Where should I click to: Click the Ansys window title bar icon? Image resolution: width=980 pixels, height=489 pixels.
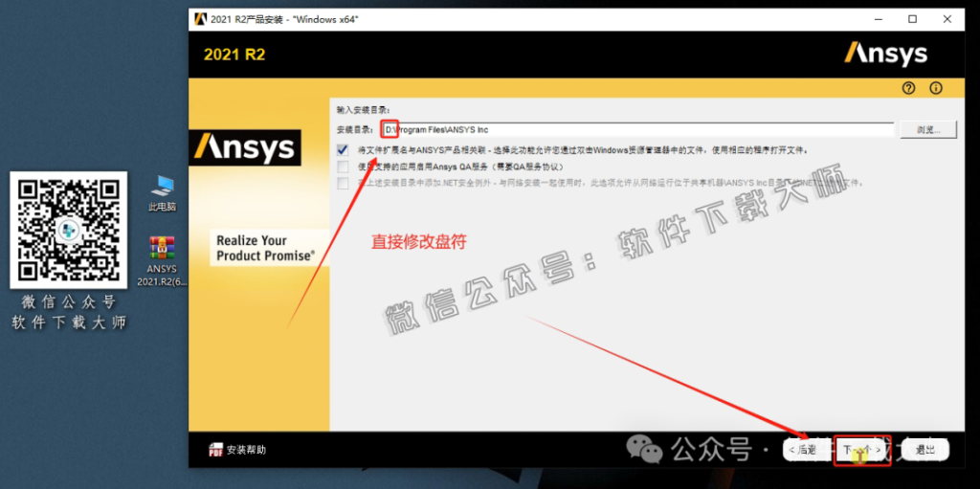200,19
